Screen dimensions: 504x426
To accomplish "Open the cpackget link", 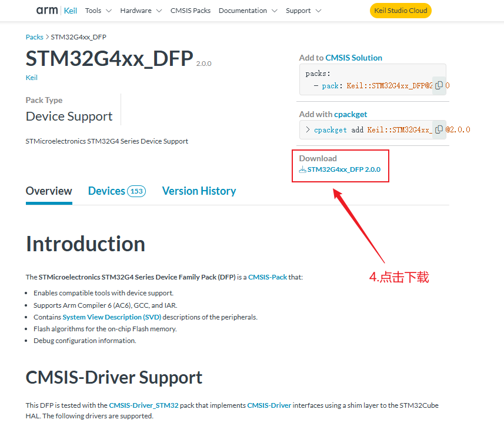I will (x=351, y=115).
